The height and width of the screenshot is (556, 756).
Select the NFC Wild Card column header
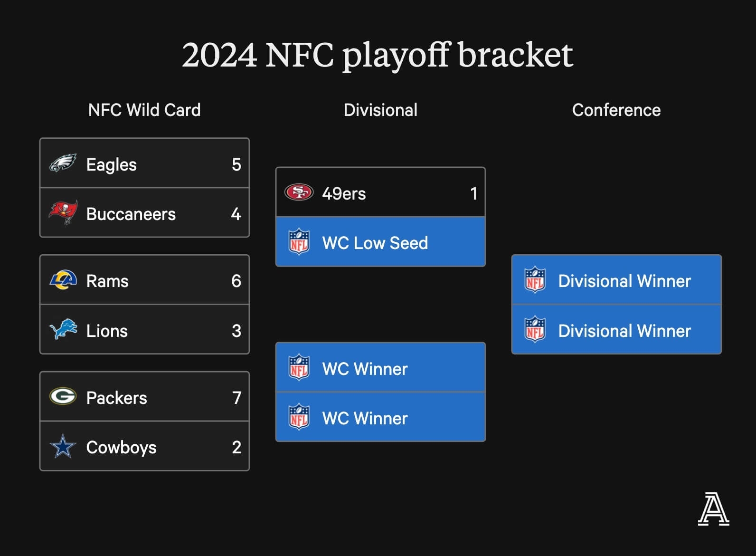click(x=144, y=110)
